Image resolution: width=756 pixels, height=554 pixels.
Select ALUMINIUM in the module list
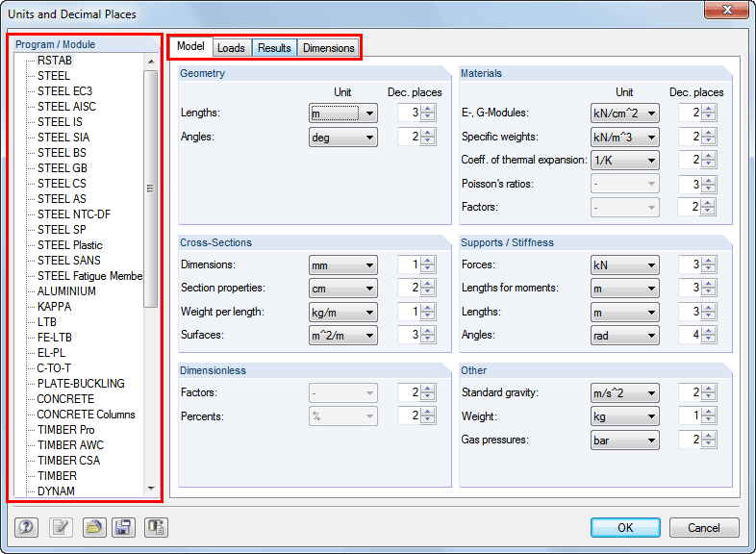pyautogui.click(x=66, y=291)
